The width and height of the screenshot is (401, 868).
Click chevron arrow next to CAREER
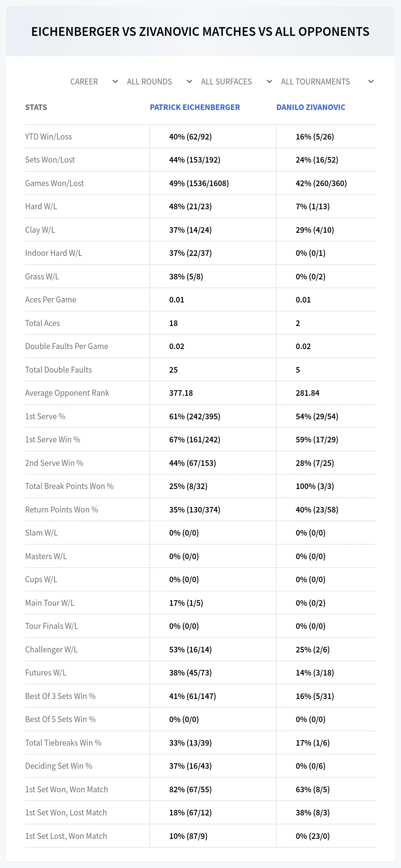coord(115,82)
